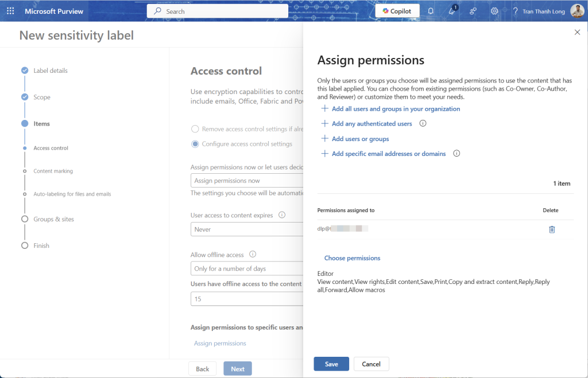588x378 pixels.
Task: Open the notifications bell icon
Action: click(431, 11)
